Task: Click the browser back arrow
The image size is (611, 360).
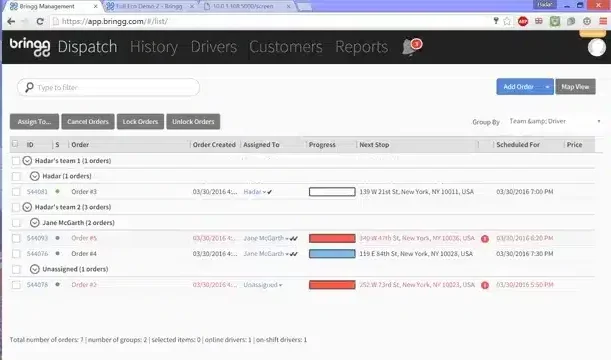Action: click(x=11, y=21)
